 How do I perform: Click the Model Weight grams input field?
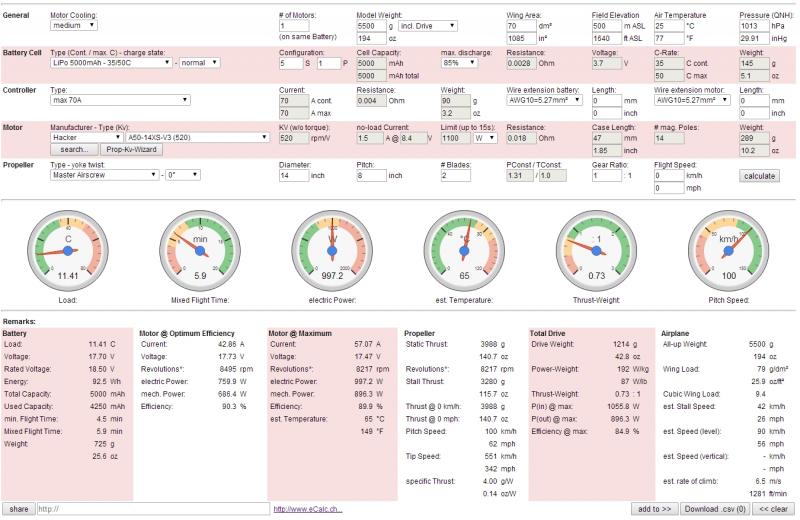375,25
